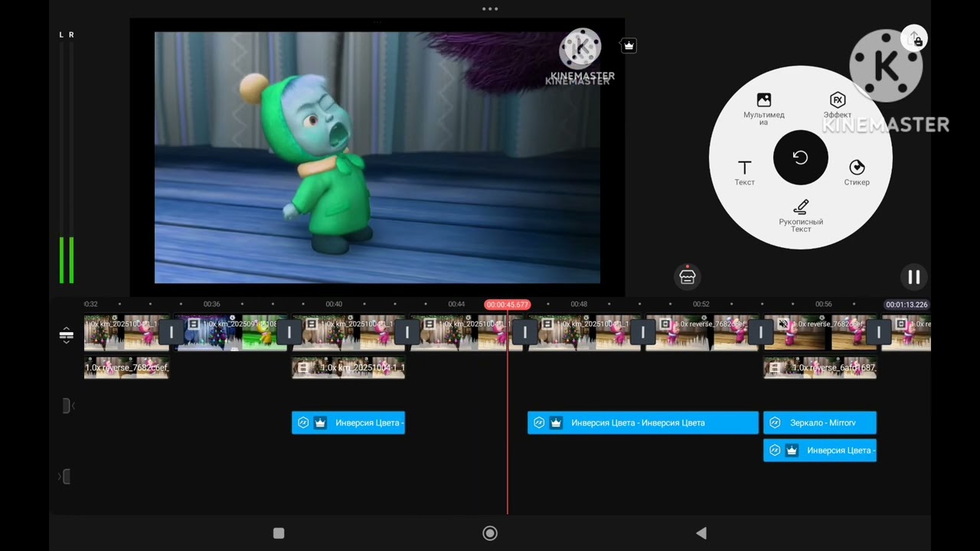Image resolution: width=980 pixels, height=551 pixels.
Task: Open Android recent apps square button
Action: pos(279,533)
